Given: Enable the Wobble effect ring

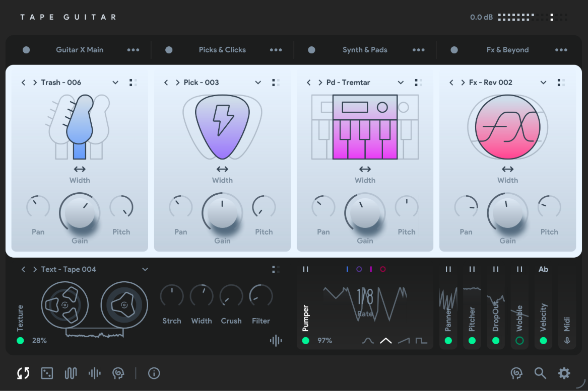Looking at the screenshot, I should (519, 341).
